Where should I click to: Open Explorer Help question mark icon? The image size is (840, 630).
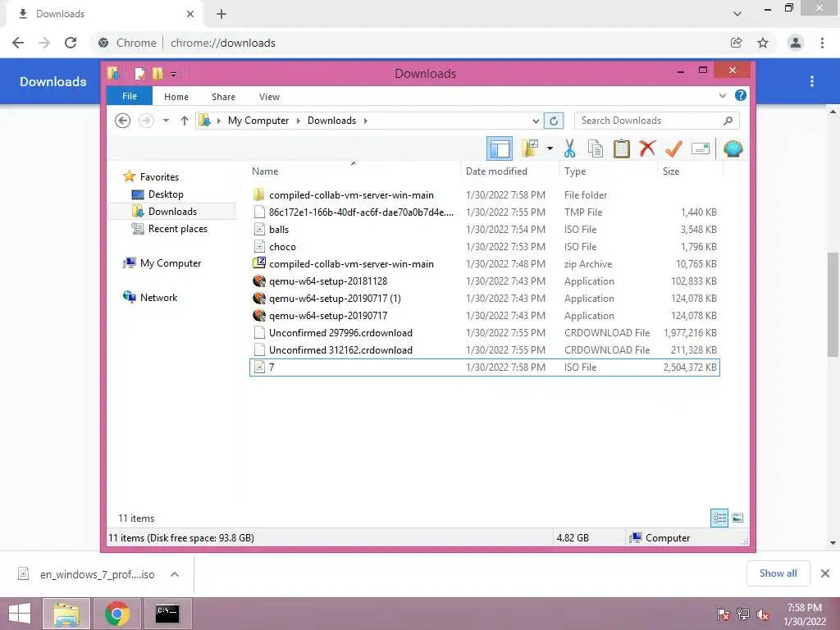tap(741, 95)
